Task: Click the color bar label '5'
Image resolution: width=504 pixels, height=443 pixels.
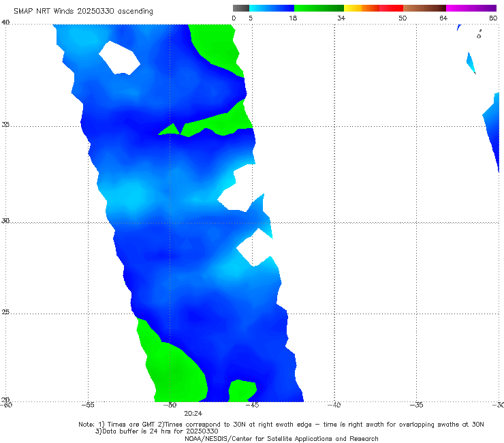Action: (251, 18)
